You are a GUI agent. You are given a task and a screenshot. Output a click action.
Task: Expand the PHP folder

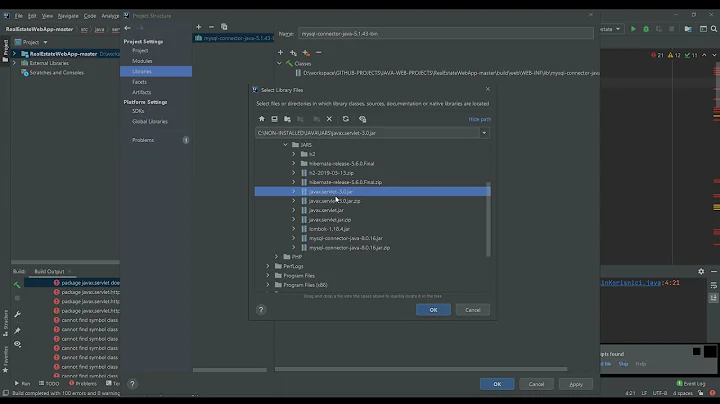pyautogui.click(x=276, y=257)
